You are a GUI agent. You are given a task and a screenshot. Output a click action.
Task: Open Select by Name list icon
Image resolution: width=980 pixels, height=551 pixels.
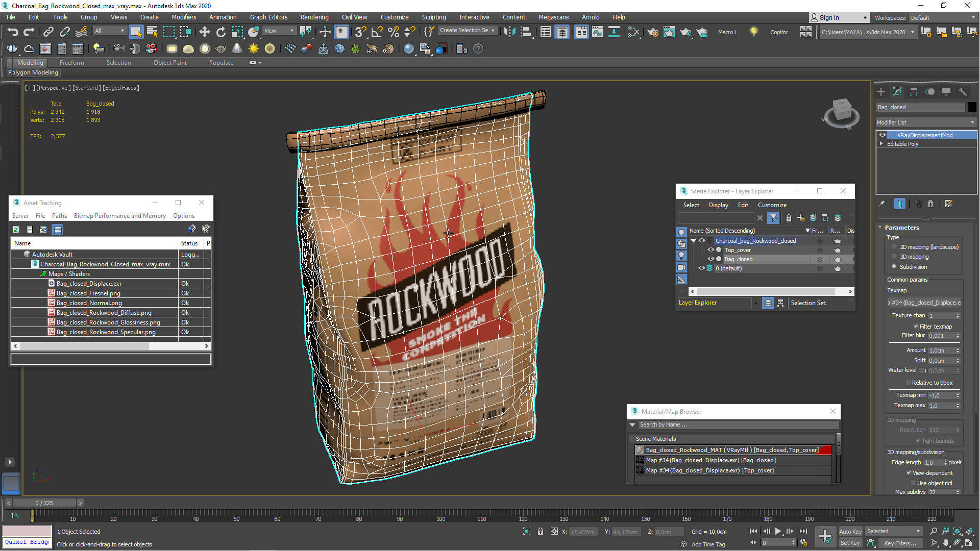152,32
